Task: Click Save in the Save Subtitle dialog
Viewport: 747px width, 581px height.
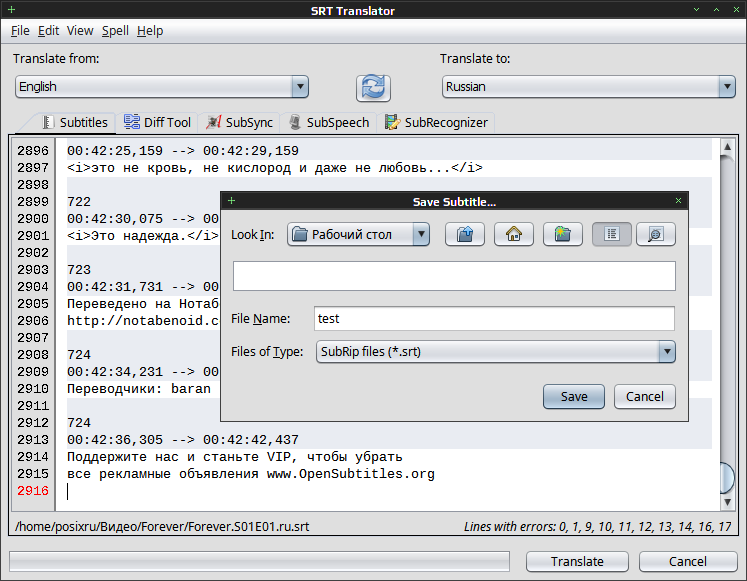Action: coord(574,397)
